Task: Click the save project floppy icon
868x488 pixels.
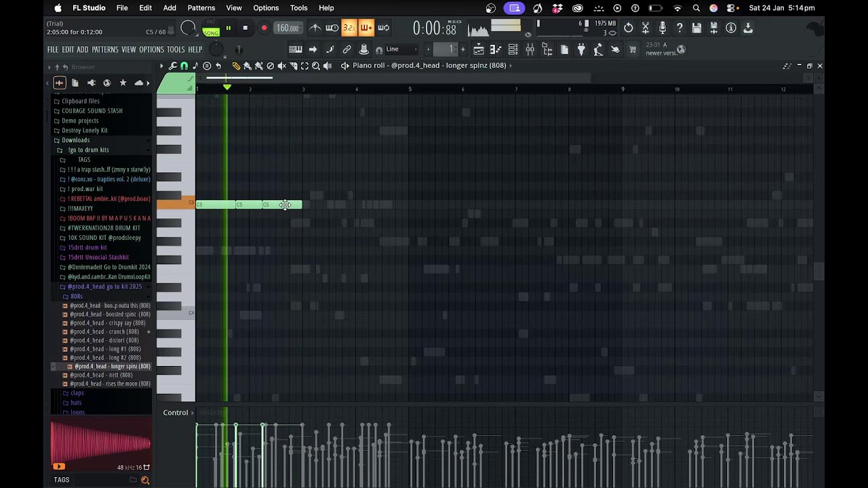Action: (x=696, y=28)
